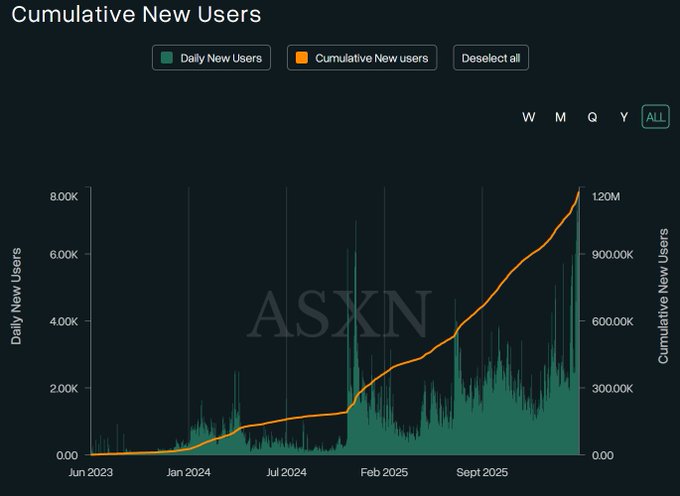
Task: Click the Jan 2024 x-axis label
Action: (189, 472)
